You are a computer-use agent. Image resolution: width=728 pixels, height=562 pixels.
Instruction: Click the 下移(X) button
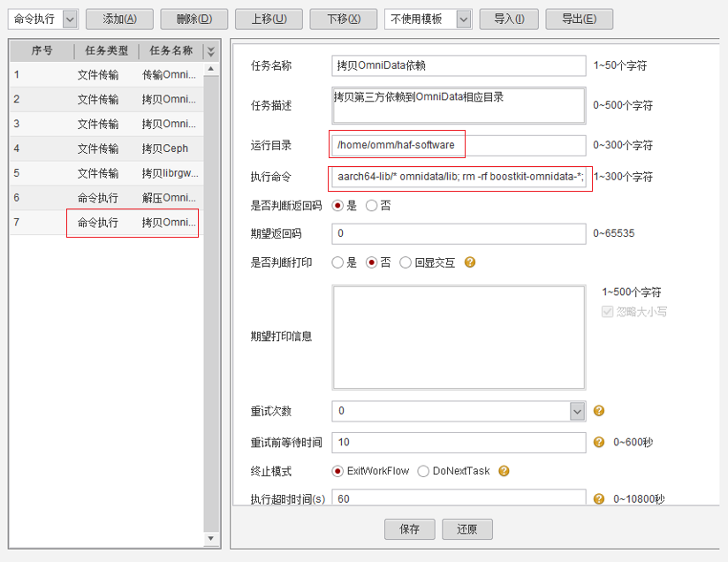pos(344,19)
